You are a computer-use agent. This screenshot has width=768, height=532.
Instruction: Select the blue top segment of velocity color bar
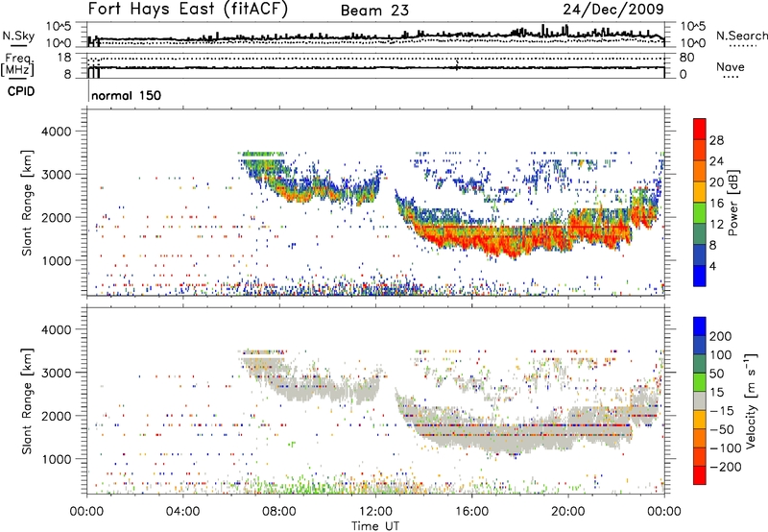(x=700, y=326)
